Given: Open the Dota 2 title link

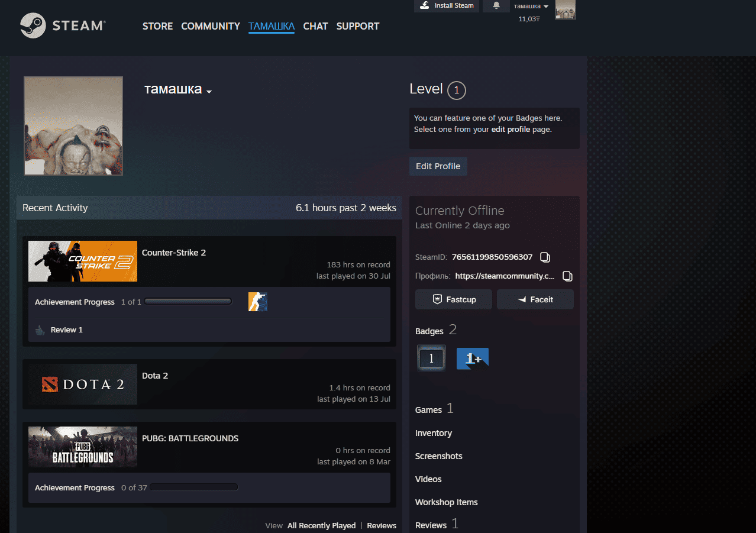Looking at the screenshot, I should coord(155,376).
